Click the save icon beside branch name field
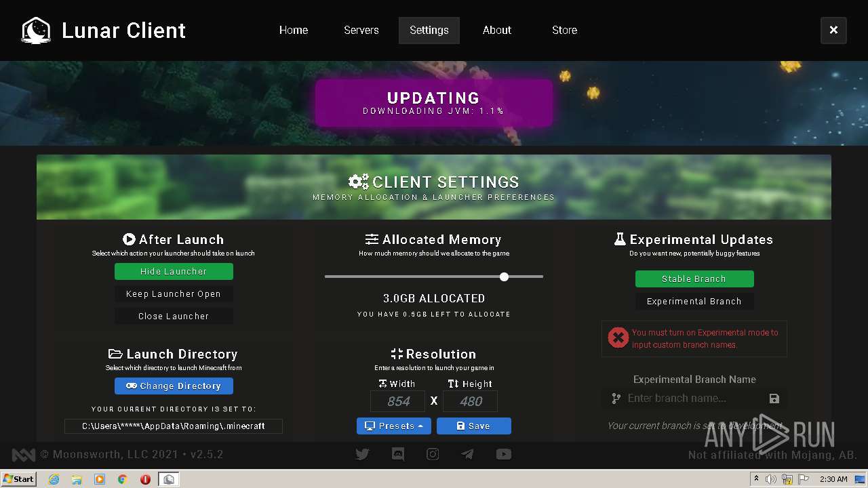868x488 pixels. tap(774, 399)
